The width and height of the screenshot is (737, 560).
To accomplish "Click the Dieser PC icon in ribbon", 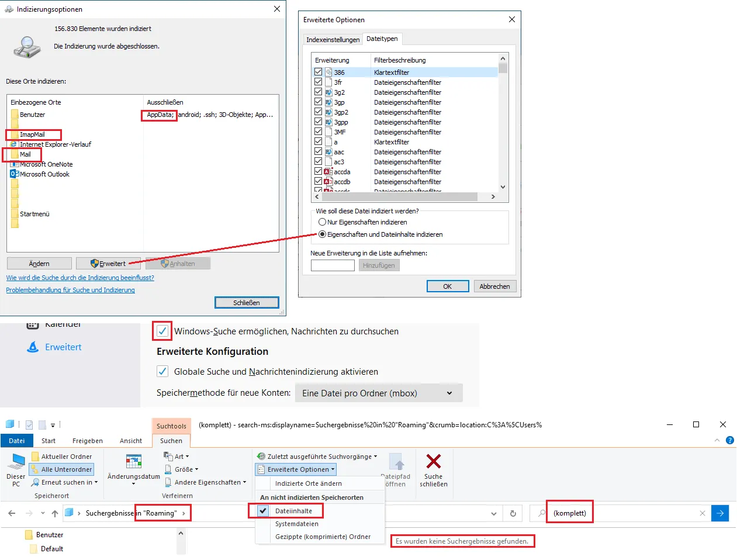I will click(16, 462).
